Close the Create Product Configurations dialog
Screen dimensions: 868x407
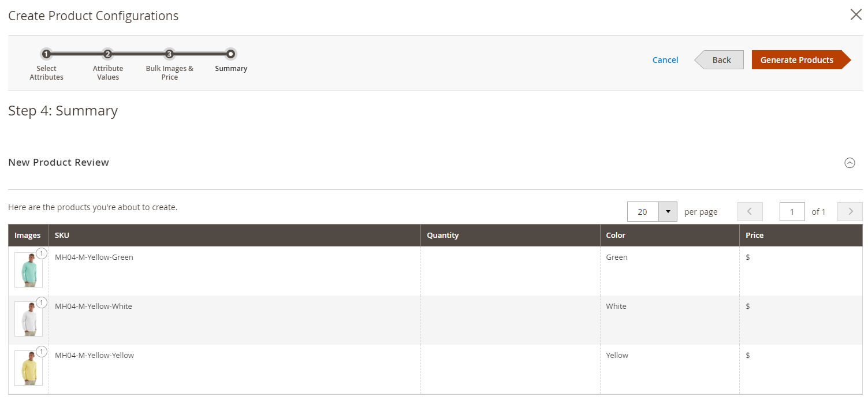tap(856, 15)
